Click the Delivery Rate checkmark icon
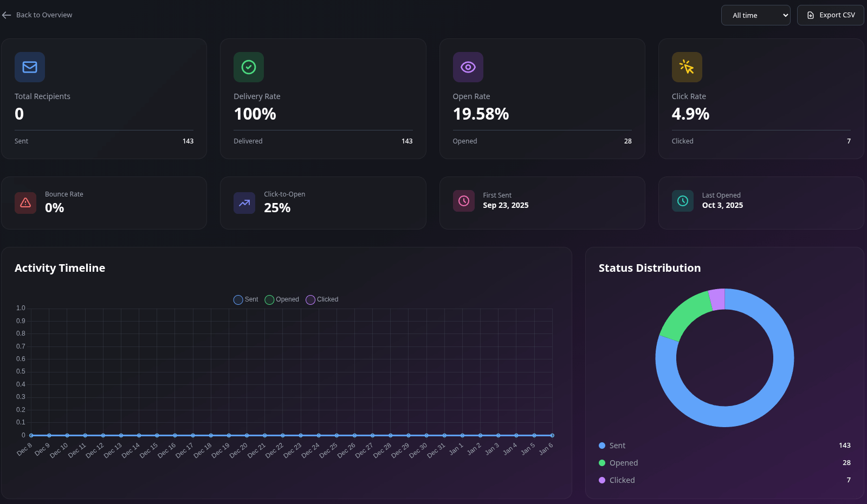This screenshot has width=867, height=504. (x=249, y=67)
